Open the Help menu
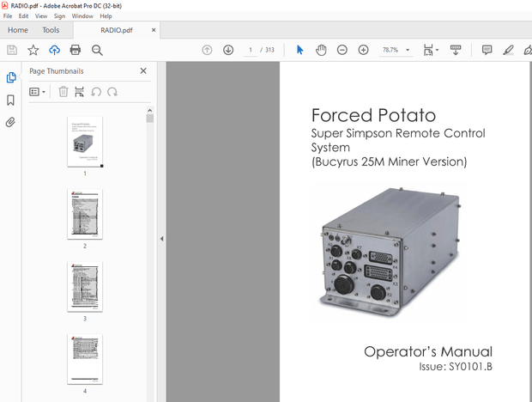Viewport: 532px width, 402px height. [x=106, y=16]
